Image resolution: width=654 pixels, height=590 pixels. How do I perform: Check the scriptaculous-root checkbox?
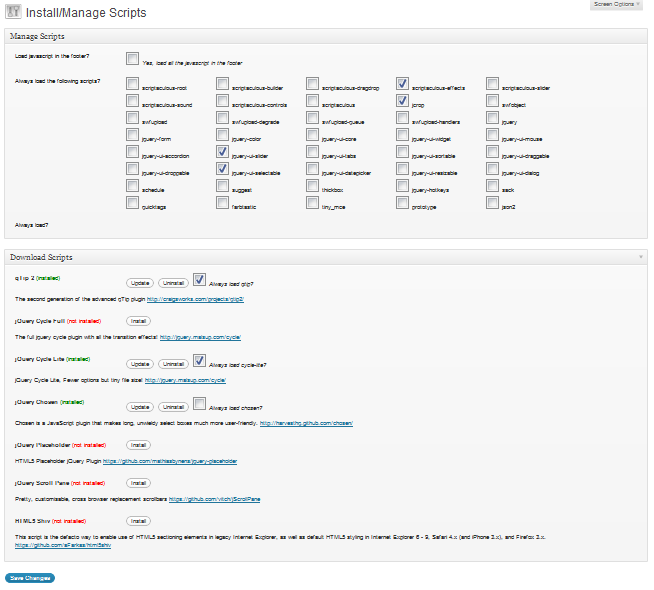(132, 83)
